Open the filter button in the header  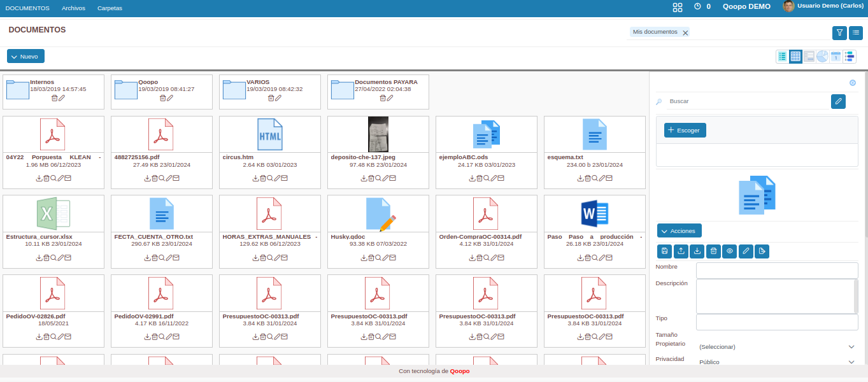pyautogui.click(x=839, y=32)
